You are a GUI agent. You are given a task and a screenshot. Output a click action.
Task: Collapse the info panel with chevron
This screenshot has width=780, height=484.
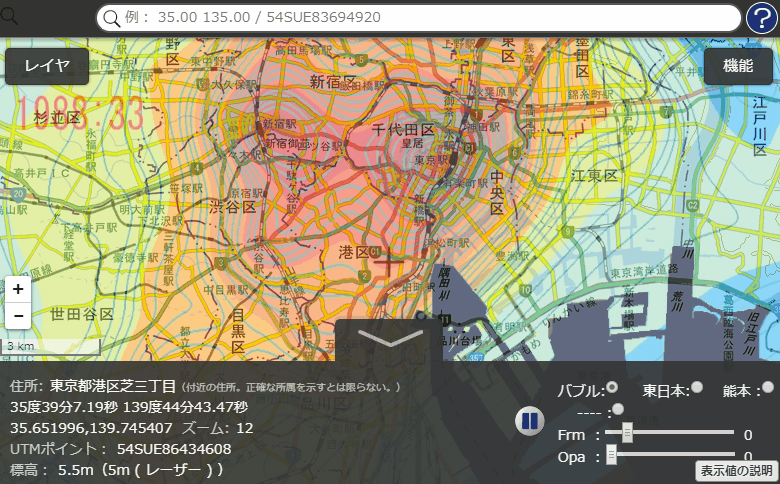point(390,339)
